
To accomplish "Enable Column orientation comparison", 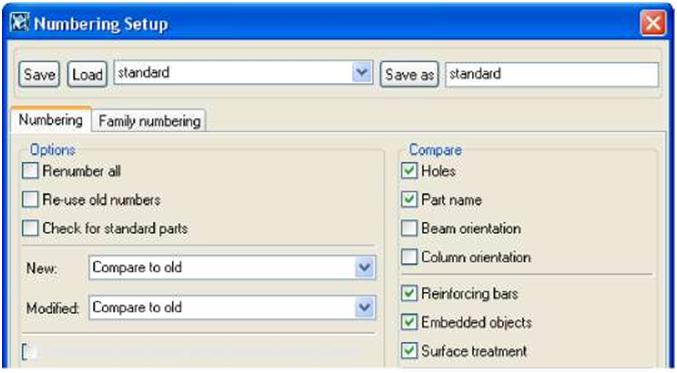I will pyautogui.click(x=409, y=257).
